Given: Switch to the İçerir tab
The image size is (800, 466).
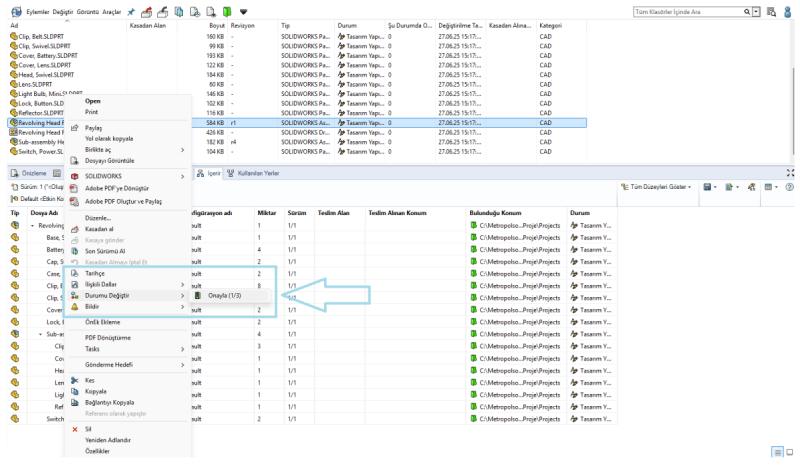Looking at the screenshot, I should [x=209, y=174].
